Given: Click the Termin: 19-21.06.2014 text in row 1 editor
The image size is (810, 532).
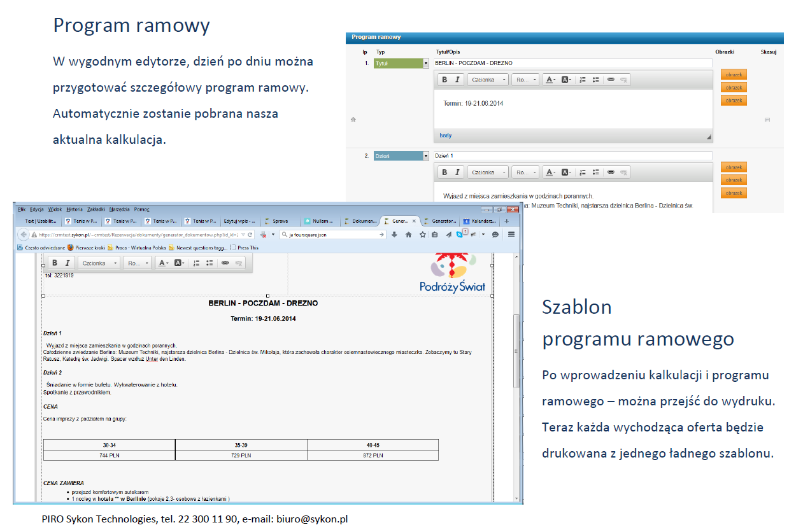Looking at the screenshot, I should pos(473,103).
